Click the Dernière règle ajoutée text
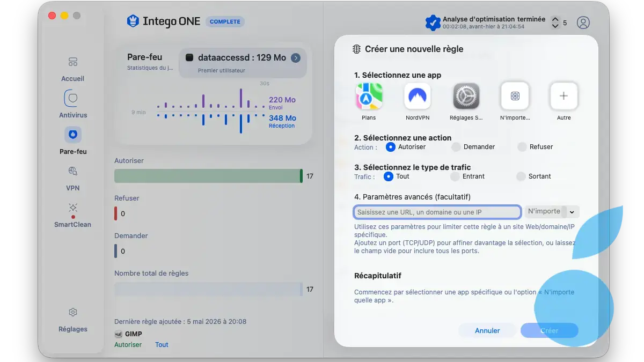The height and width of the screenshot is (362, 644). pos(180,321)
